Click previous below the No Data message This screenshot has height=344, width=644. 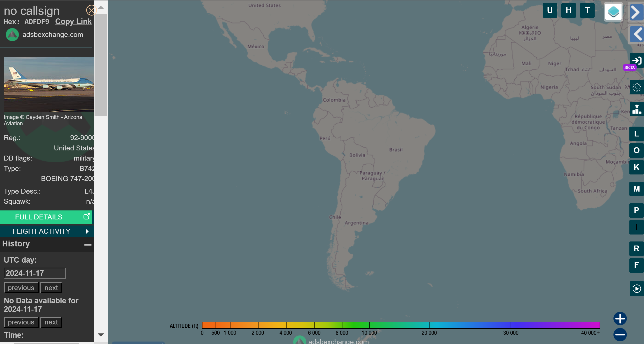click(21, 322)
